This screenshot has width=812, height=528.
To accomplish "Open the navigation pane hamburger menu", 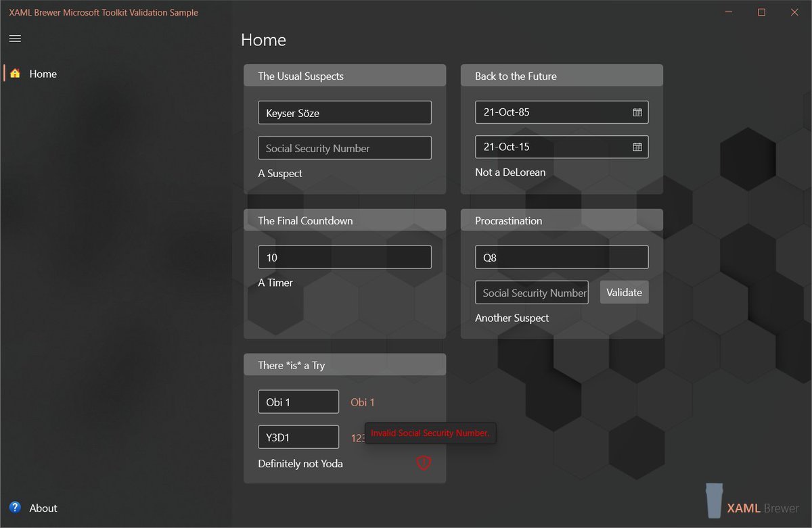I will pyautogui.click(x=15, y=39).
